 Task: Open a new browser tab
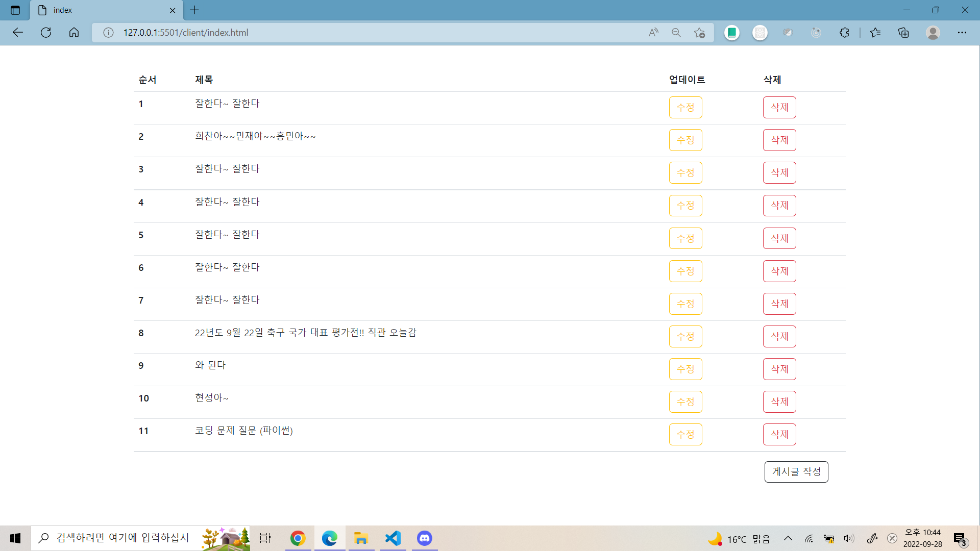coord(194,10)
